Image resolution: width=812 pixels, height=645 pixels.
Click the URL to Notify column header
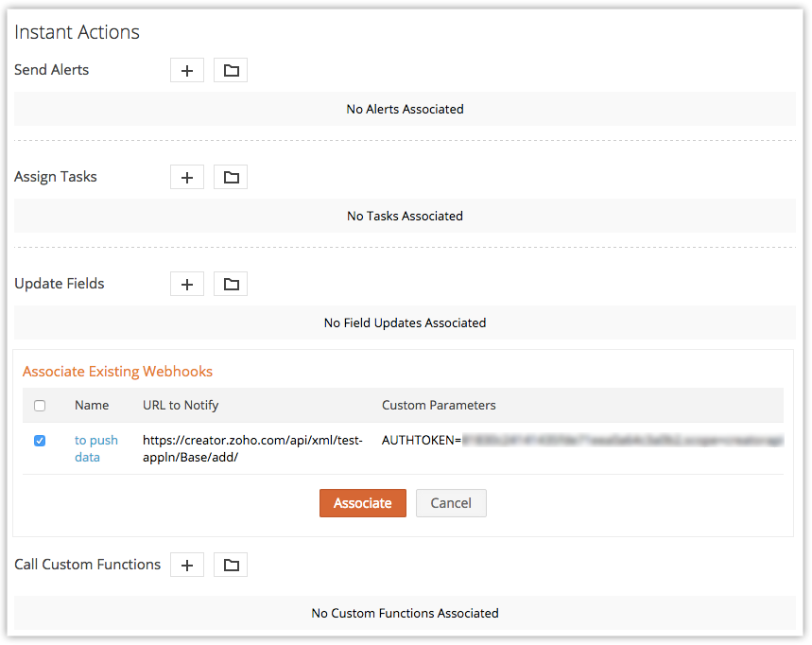[181, 405]
